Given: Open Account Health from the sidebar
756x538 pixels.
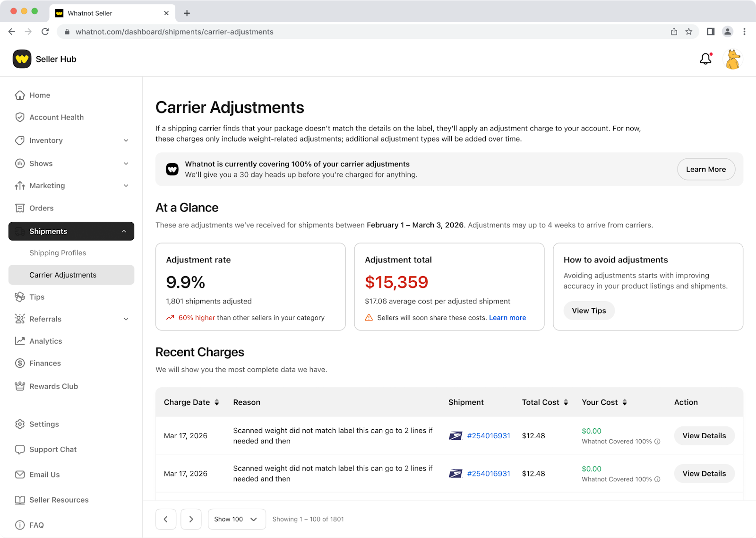Looking at the screenshot, I should click(x=56, y=117).
